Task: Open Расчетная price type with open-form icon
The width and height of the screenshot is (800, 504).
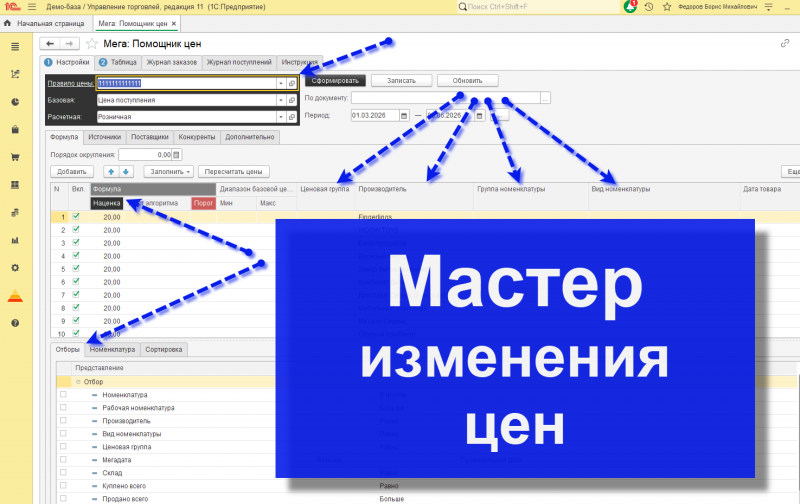Action: (292, 117)
